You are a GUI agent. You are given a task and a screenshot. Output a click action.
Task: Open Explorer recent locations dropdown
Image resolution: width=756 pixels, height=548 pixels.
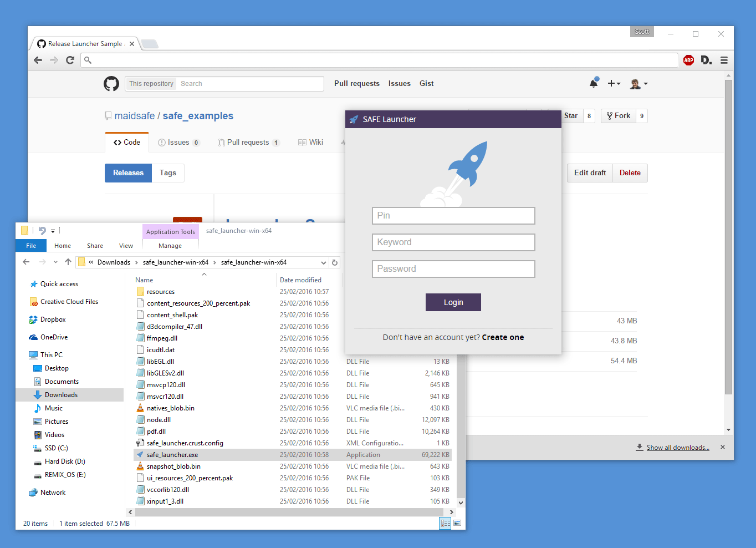point(55,262)
